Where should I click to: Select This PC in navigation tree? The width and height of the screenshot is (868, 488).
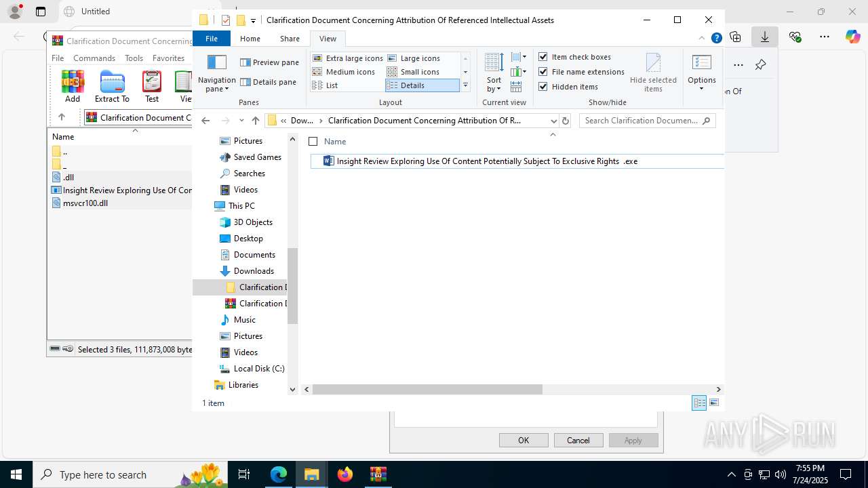click(x=235, y=206)
